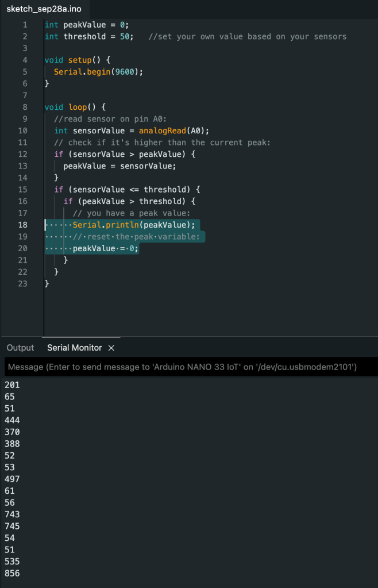Switch to the Output tab

(x=21, y=348)
